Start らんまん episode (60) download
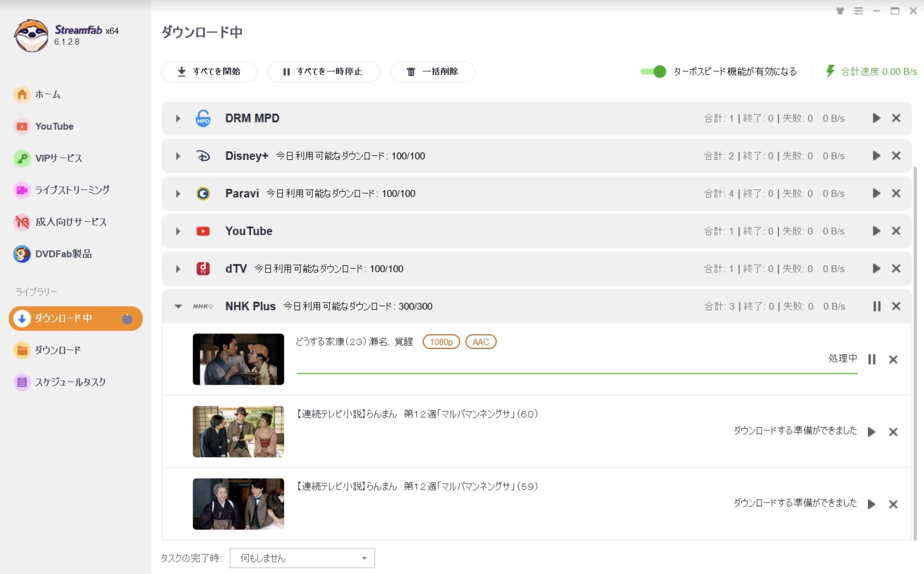 [x=872, y=432]
